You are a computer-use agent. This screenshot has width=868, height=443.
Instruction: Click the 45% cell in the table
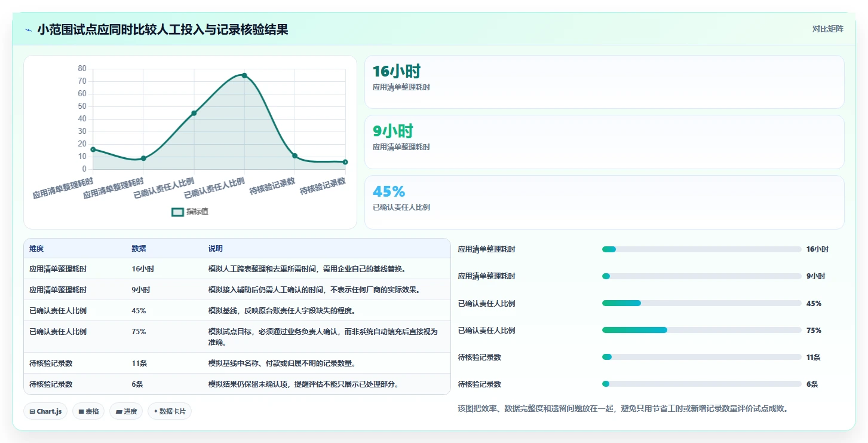139,311
